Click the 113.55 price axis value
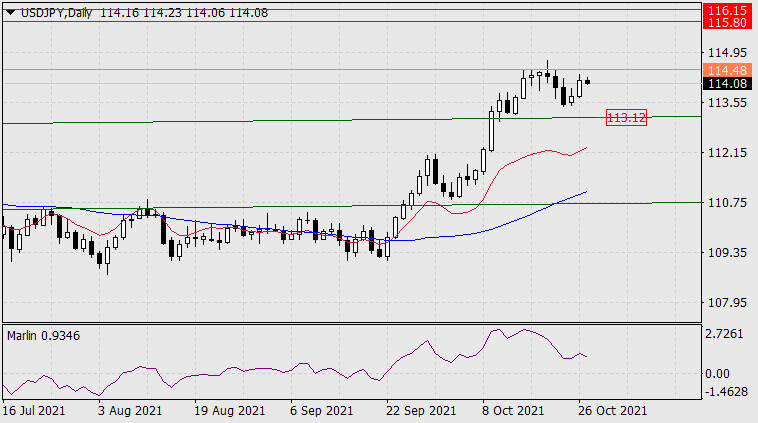The width and height of the screenshot is (758, 423). click(x=727, y=102)
